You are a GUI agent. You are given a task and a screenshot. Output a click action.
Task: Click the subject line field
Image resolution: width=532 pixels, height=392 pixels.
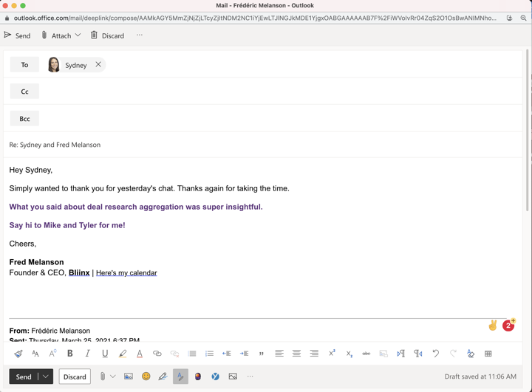tap(263, 145)
